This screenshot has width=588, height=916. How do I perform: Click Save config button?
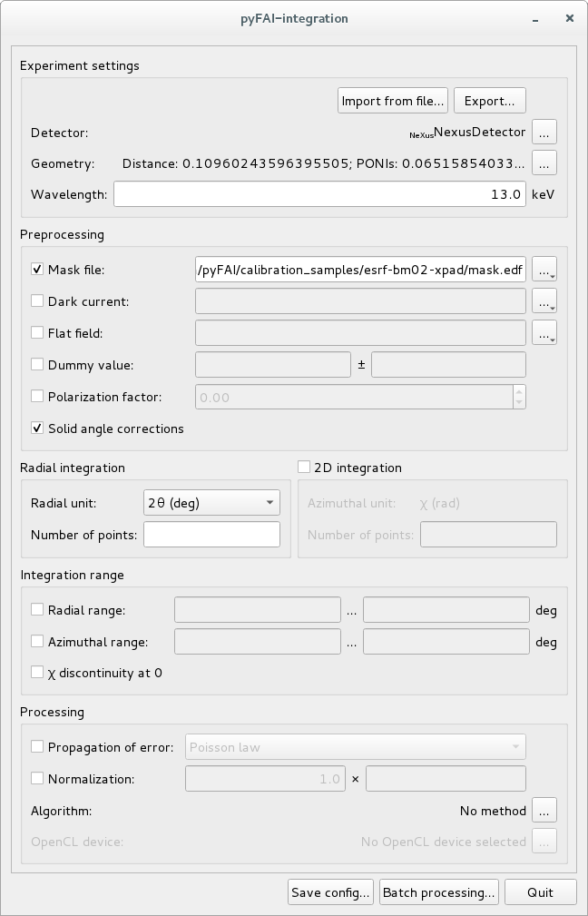330,892
